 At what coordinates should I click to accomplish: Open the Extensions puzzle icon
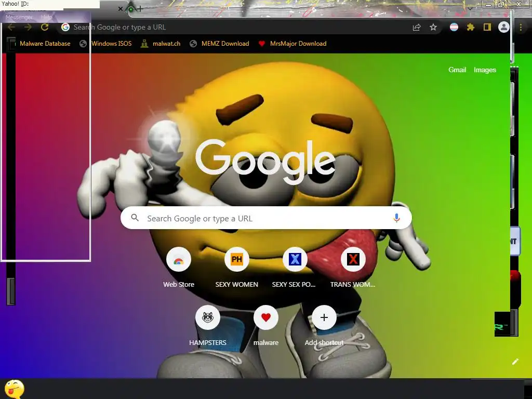[471, 27]
